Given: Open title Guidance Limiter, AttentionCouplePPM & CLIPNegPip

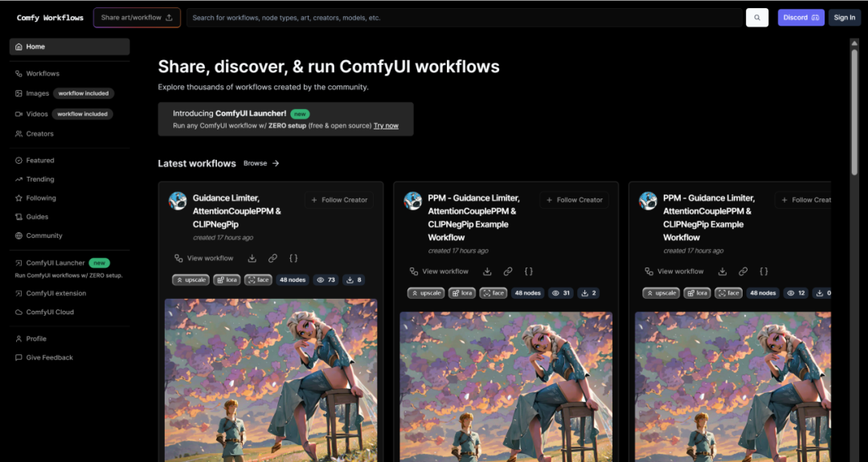Looking at the screenshot, I should click(x=237, y=211).
